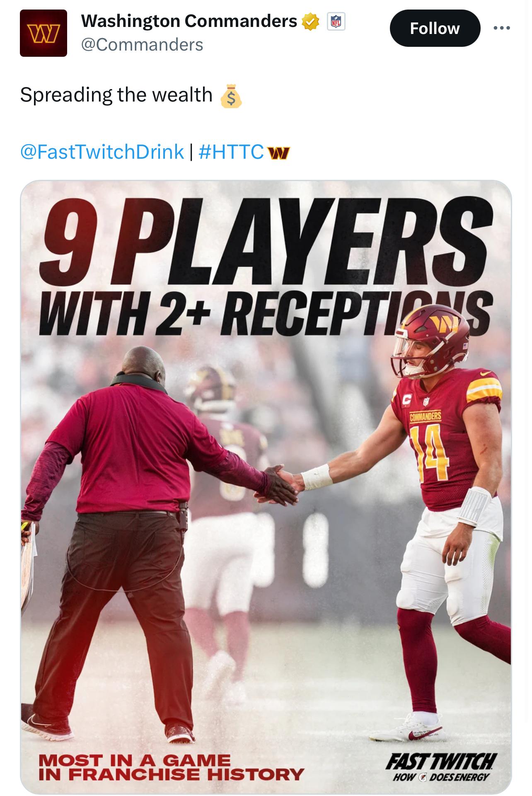Open the three-dot more options menu
This screenshot has width=532, height=796.
[x=502, y=28]
